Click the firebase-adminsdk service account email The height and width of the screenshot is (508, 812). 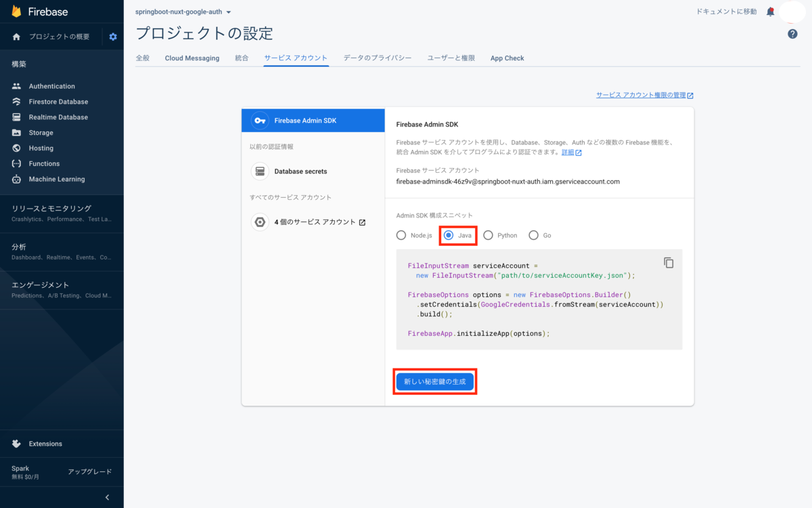pyautogui.click(x=507, y=182)
